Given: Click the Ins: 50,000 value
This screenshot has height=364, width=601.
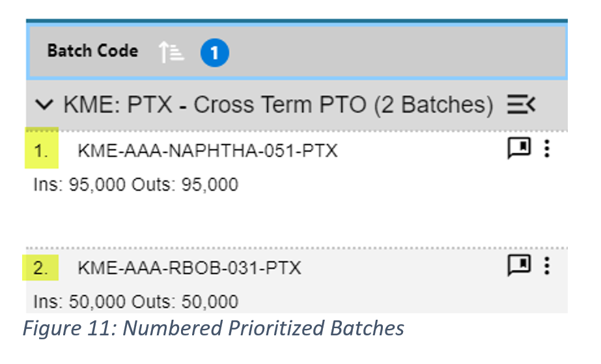Looking at the screenshot, I should [x=80, y=302].
